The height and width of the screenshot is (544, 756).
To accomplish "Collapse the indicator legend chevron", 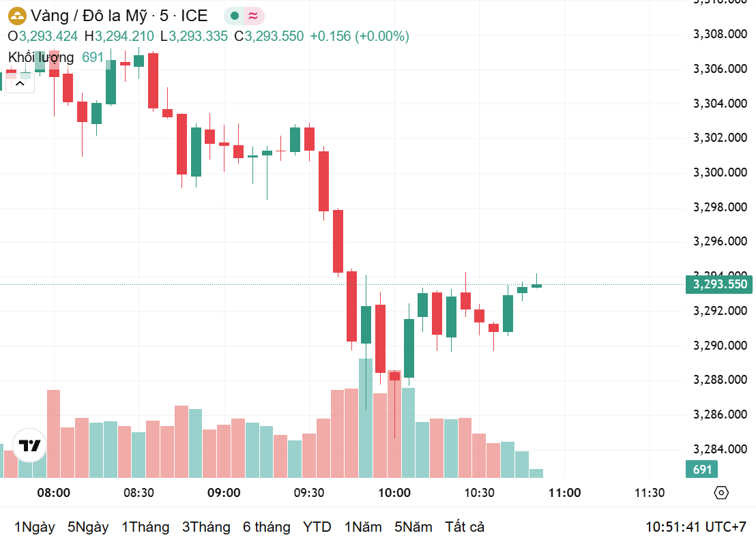I will pos(20,84).
